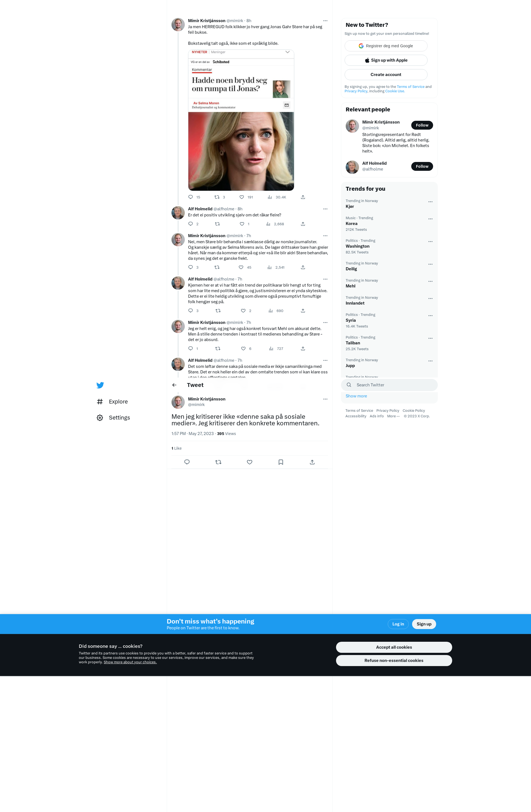The width and height of the screenshot is (531, 812).
Task: Follow Alf Holmelid
Action: point(422,166)
